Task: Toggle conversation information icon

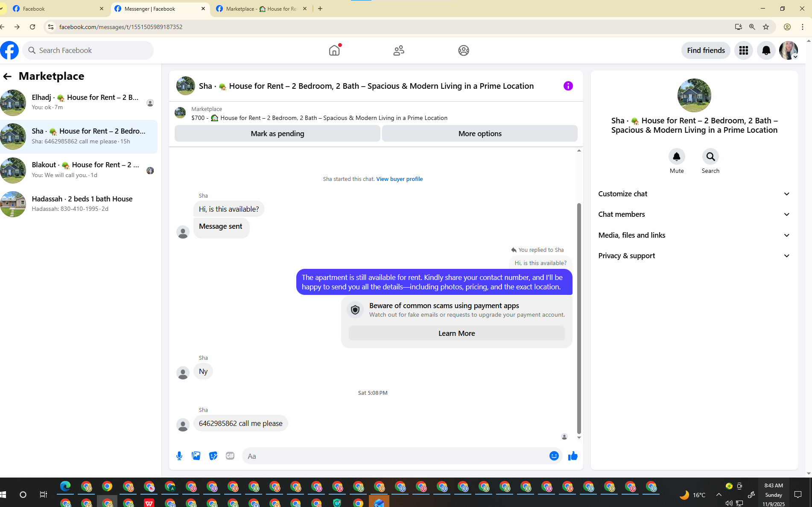Action: [x=568, y=86]
